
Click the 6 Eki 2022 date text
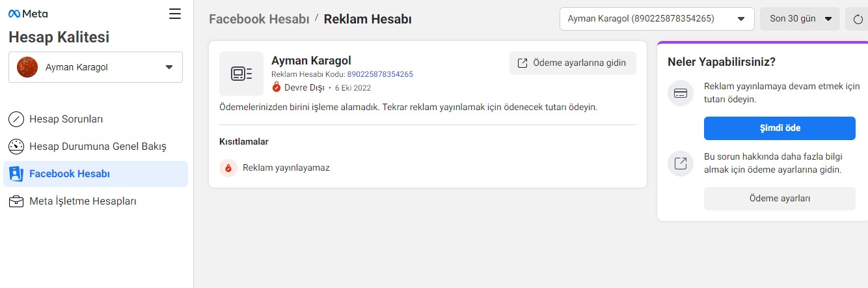pos(353,88)
